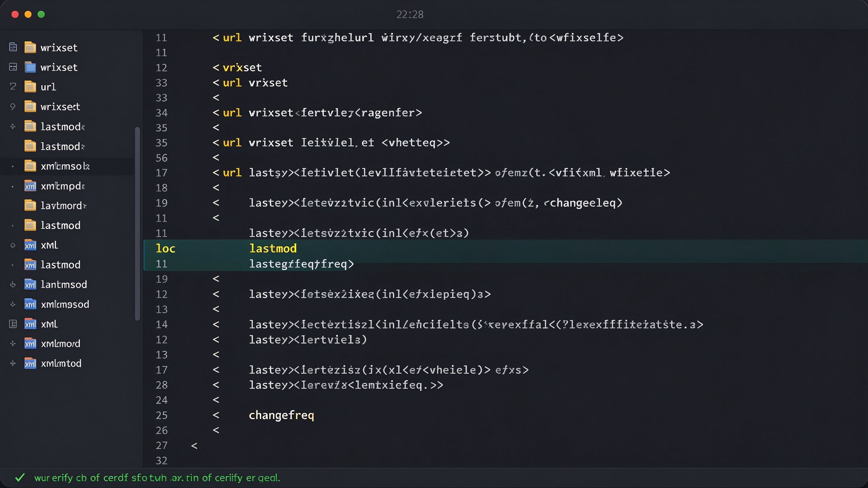
Task: Click the circle marker left of xML
Action: [x=13, y=245]
